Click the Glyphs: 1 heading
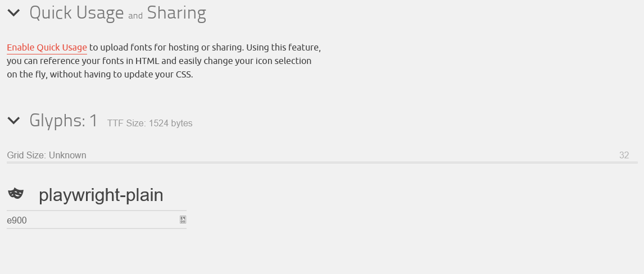The image size is (644, 274). click(64, 121)
